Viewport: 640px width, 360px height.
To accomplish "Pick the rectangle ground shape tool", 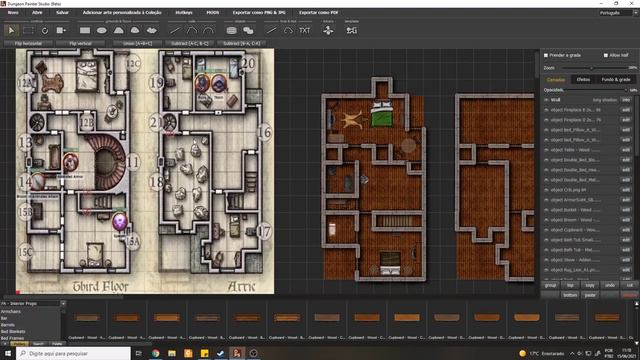I will (x=85, y=31).
